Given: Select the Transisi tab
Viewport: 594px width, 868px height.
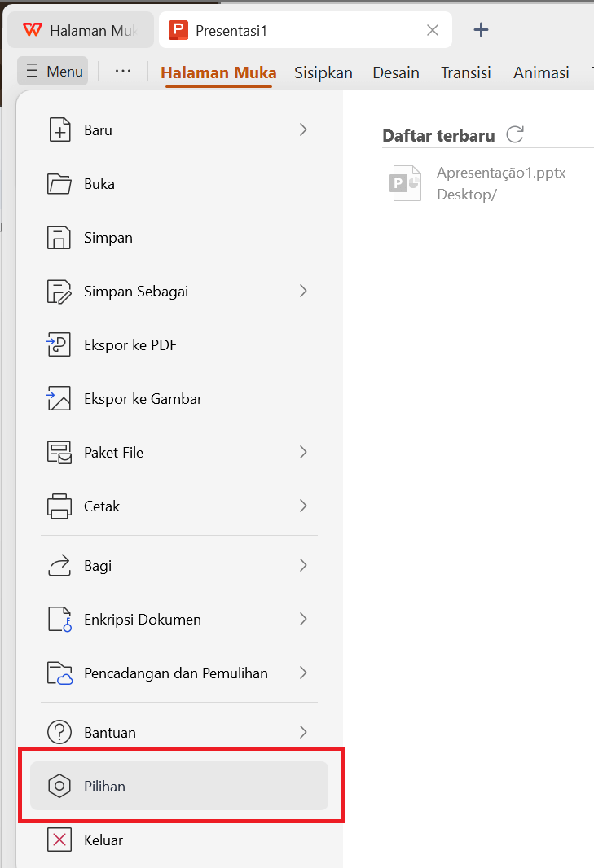Looking at the screenshot, I should pyautogui.click(x=465, y=72).
